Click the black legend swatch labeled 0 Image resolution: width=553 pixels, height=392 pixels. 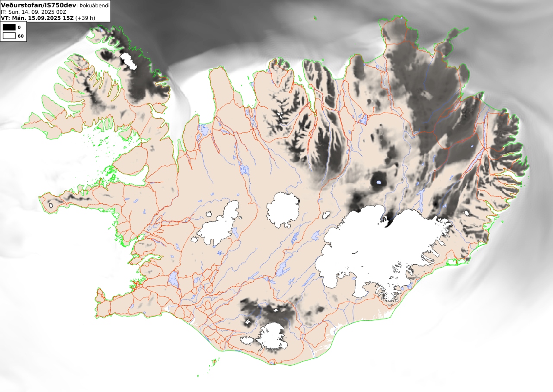[9, 27]
